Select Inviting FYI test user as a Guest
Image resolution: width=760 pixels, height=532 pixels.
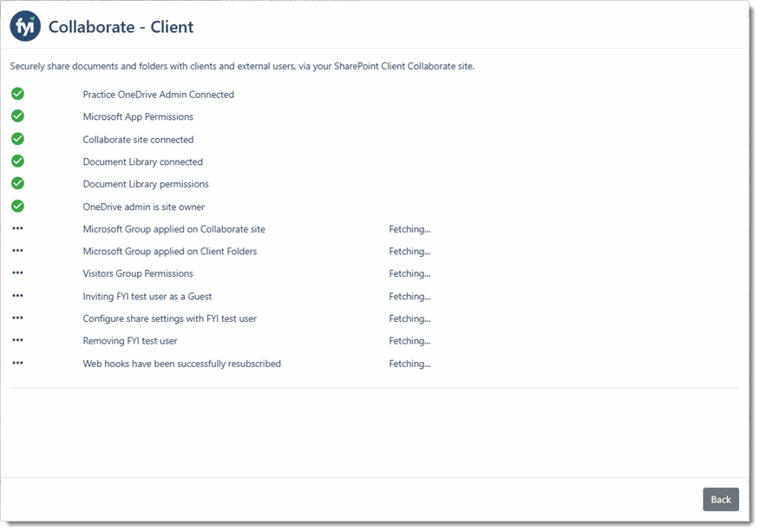(x=147, y=297)
